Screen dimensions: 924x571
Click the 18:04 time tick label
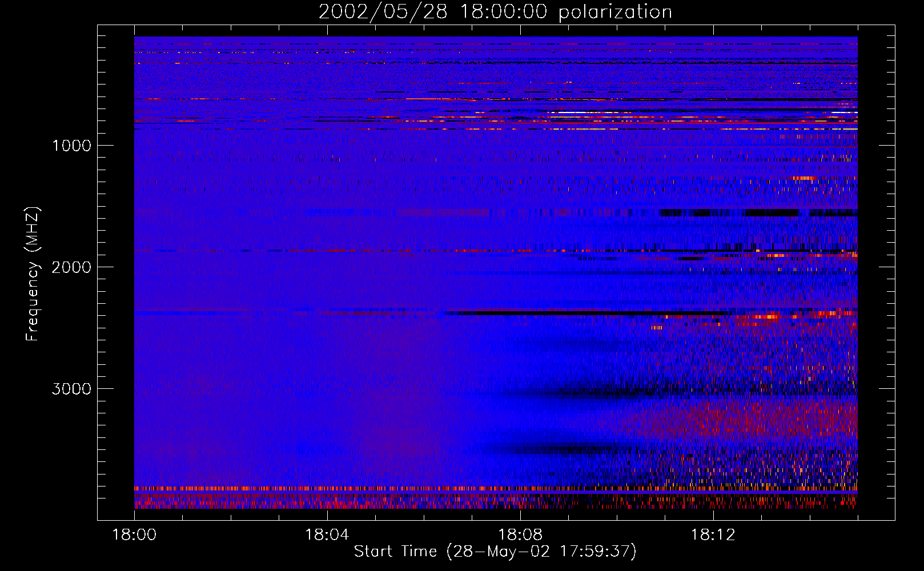[x=327, y=535]
